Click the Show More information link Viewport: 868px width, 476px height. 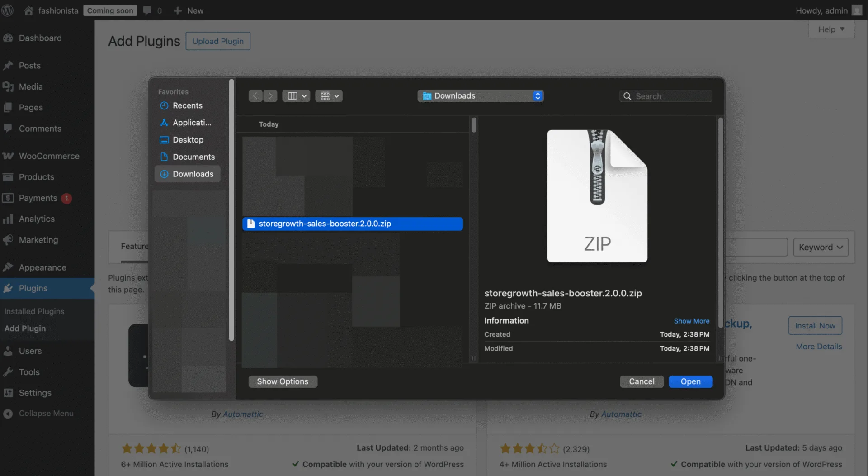pos(691,321)
